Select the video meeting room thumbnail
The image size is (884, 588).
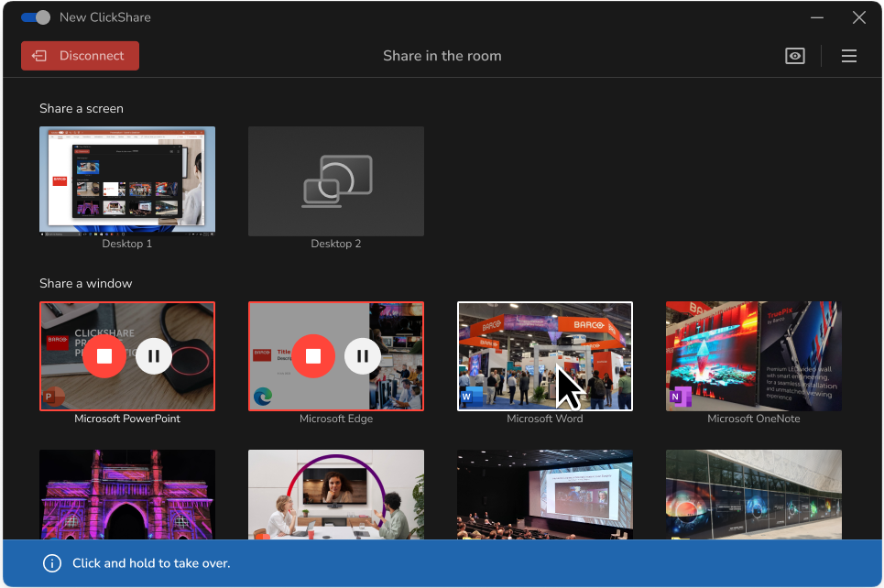336,495
